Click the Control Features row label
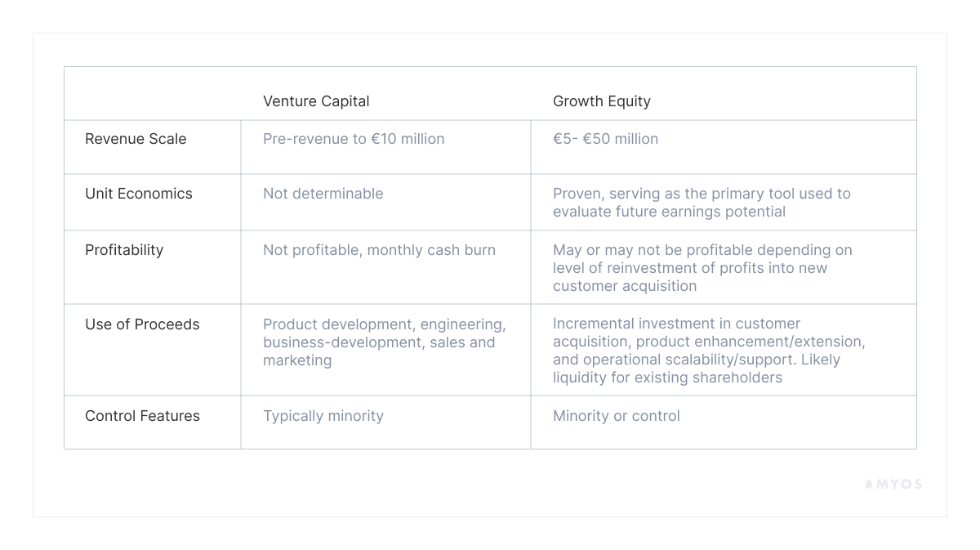Viewport: 980px width, 550px height. (142, 416)
